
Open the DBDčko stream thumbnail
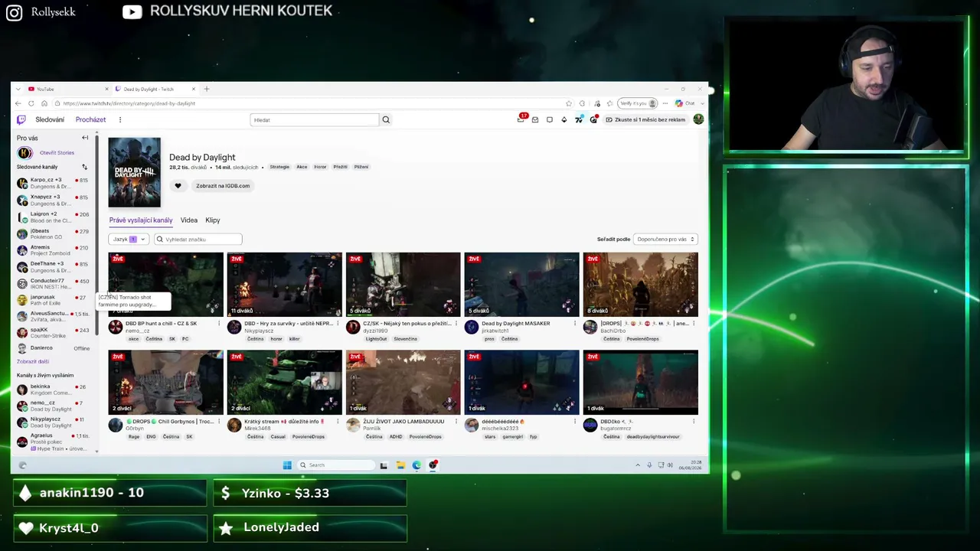click(x=640, y=382)
